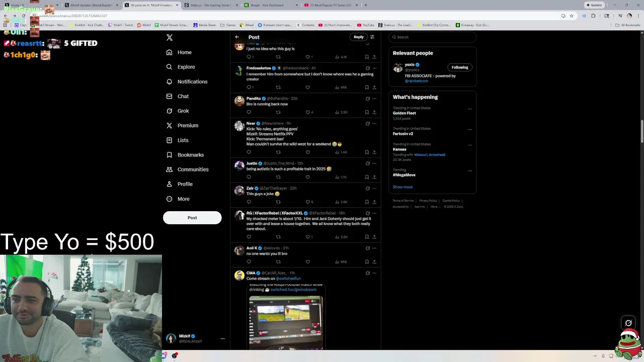
Task: Like the Anil K post
Action: pos(308,262)
